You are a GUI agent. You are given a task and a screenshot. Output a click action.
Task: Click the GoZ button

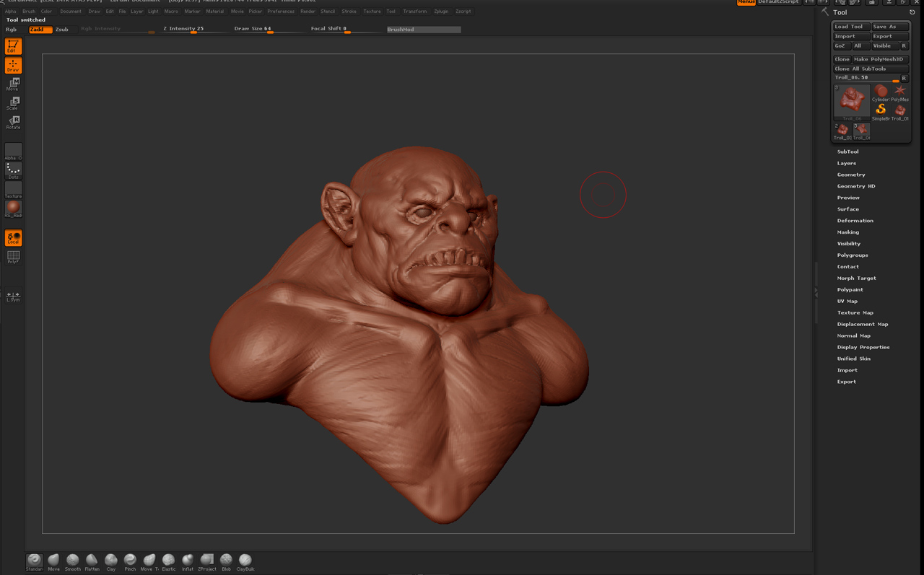point(841,45)
